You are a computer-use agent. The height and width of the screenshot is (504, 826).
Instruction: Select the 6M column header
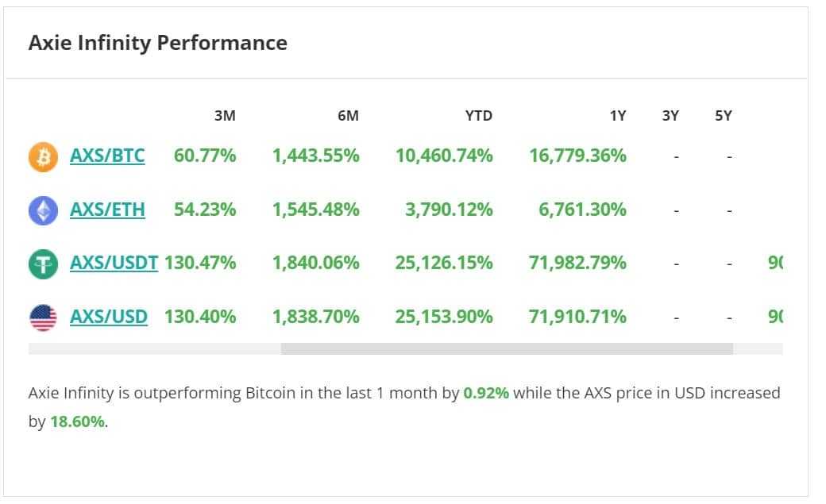pyautogui.click(x=348, y=116)
